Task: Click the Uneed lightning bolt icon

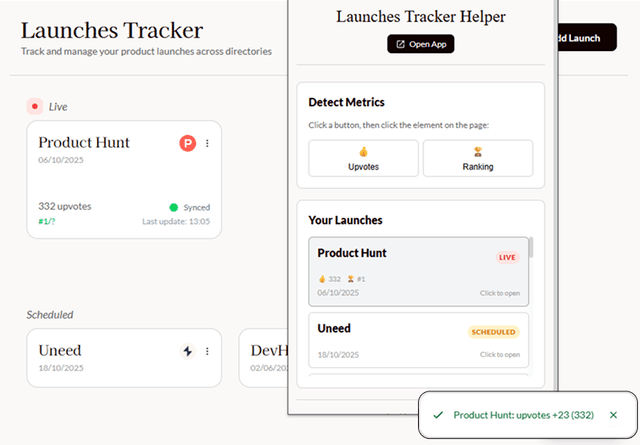Action: [x=188, y=351]
